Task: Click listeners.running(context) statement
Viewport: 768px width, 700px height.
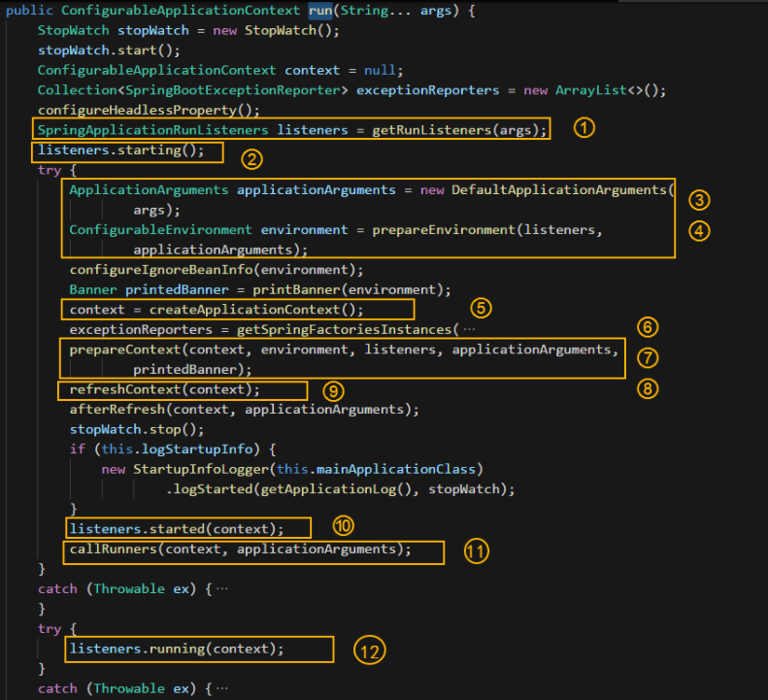Action: pos(177,650)
